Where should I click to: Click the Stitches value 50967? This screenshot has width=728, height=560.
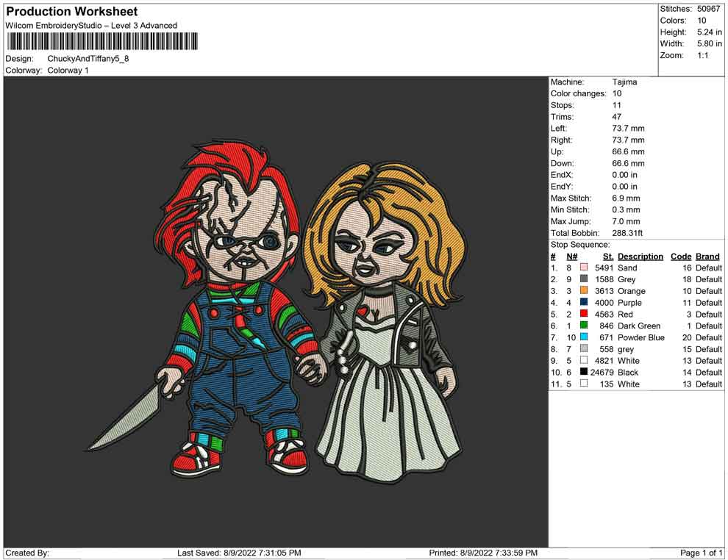[710, 9]
